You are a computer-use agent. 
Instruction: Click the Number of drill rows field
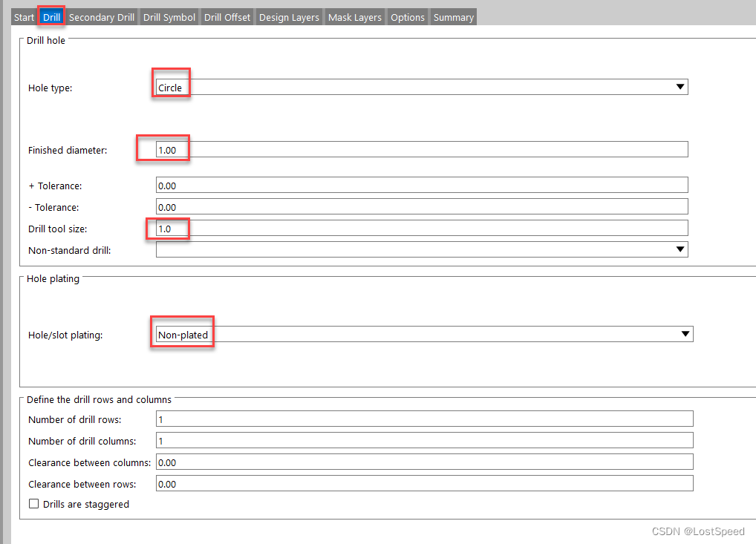click(x=424, y=419)
